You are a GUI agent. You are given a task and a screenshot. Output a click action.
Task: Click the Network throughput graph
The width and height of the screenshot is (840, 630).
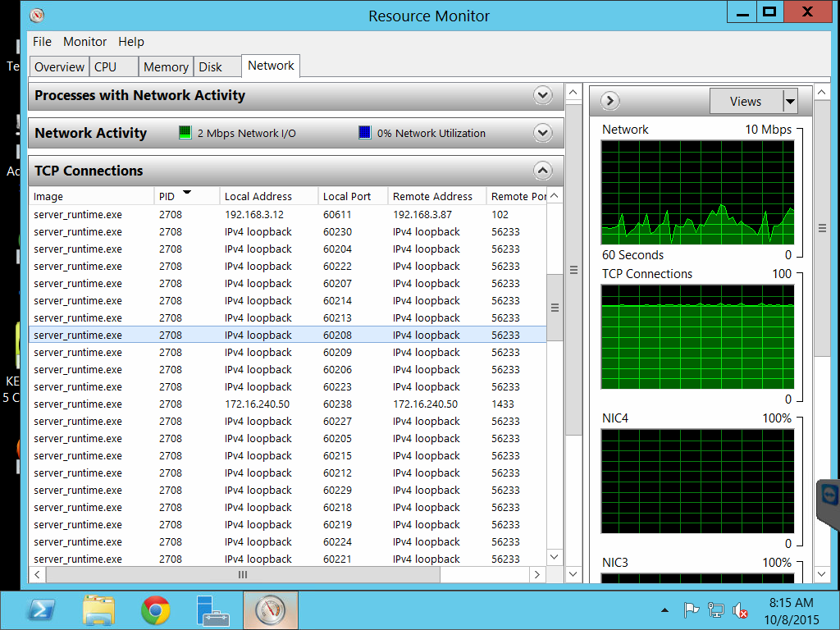tap(697, 192)
